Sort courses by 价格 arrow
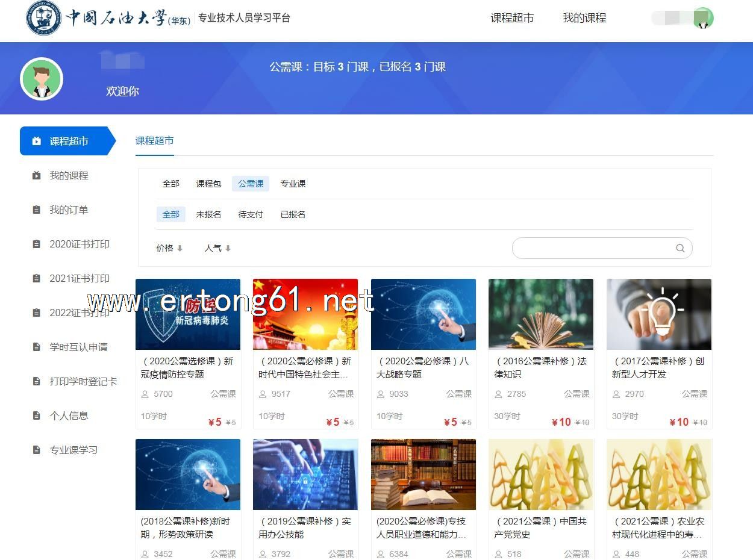Screen dimensions: 753x560 click(180, 248)
